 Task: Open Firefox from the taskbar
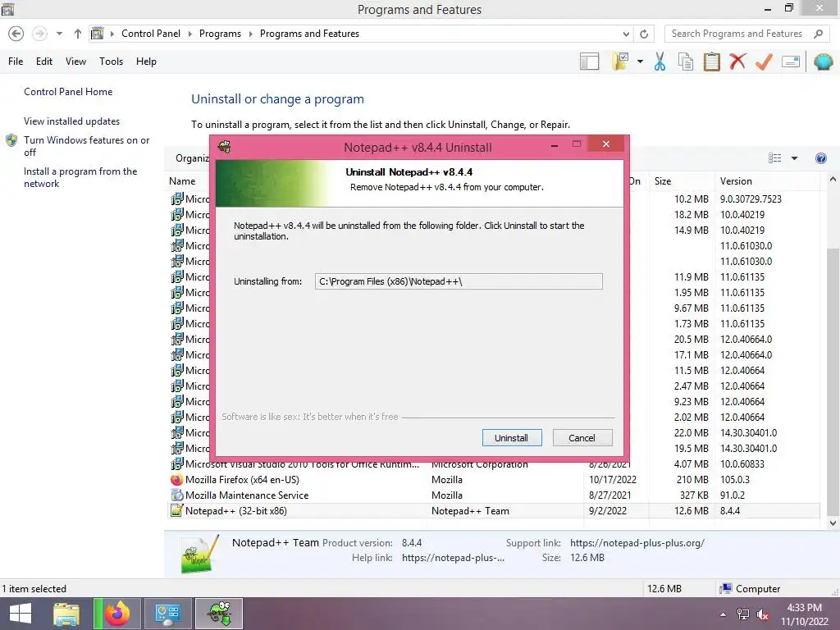point(117,614)
